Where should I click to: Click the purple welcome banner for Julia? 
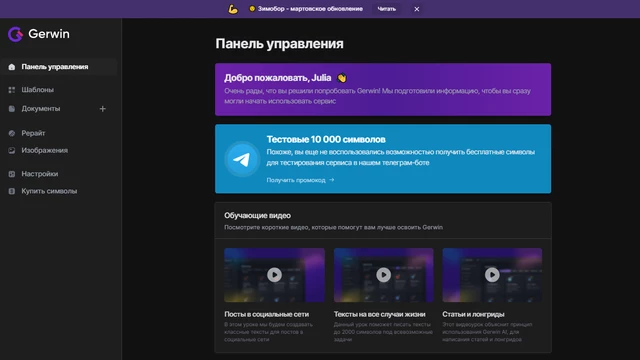click(x=383, y=89)
